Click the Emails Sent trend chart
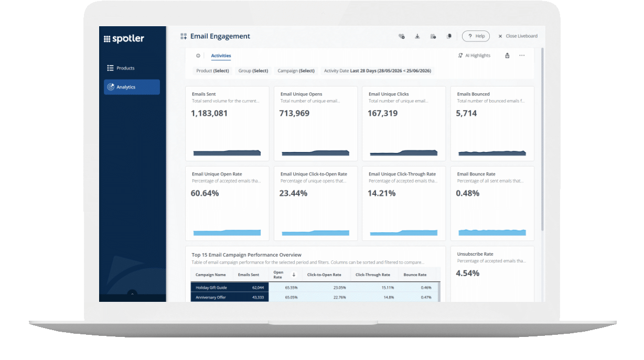Viewport: 644px width, 360px height. click(227, 153)
